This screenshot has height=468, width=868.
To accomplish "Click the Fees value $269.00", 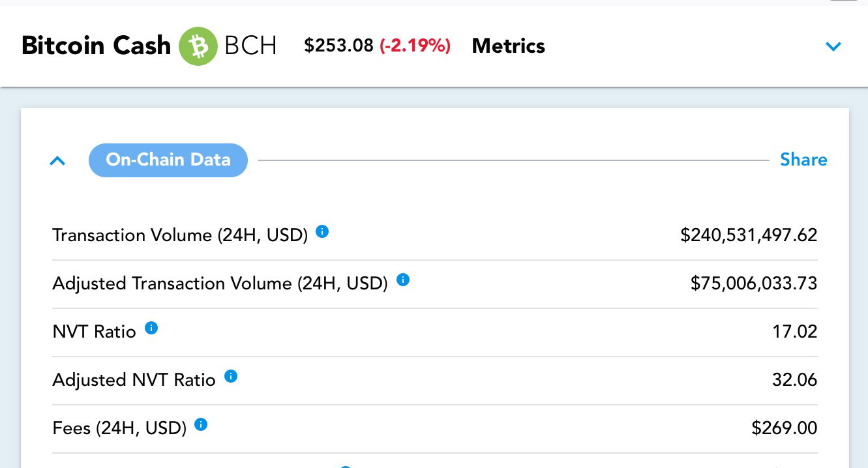I will 785,428.
